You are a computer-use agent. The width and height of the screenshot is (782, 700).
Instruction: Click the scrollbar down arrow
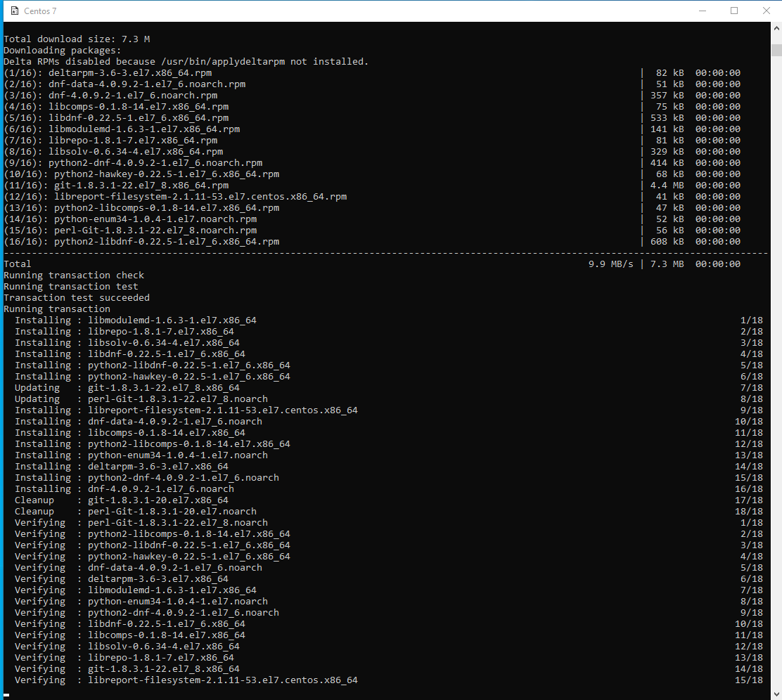(776, 692)
